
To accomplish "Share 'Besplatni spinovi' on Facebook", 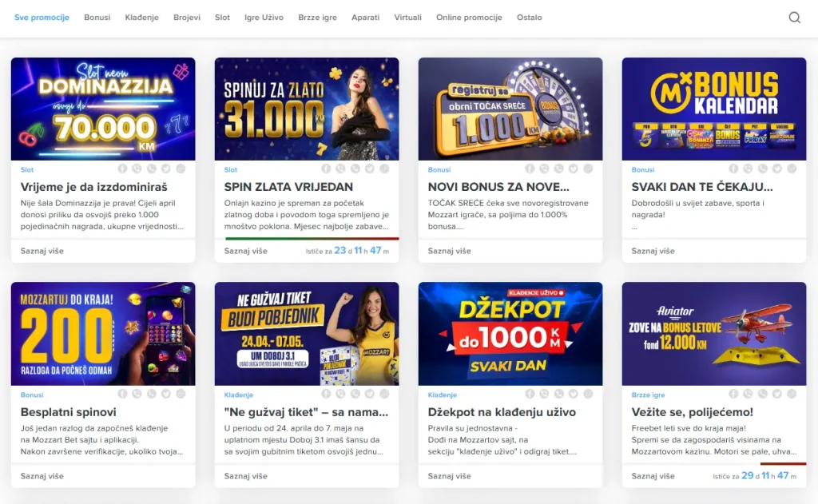I will coord(122,394).
